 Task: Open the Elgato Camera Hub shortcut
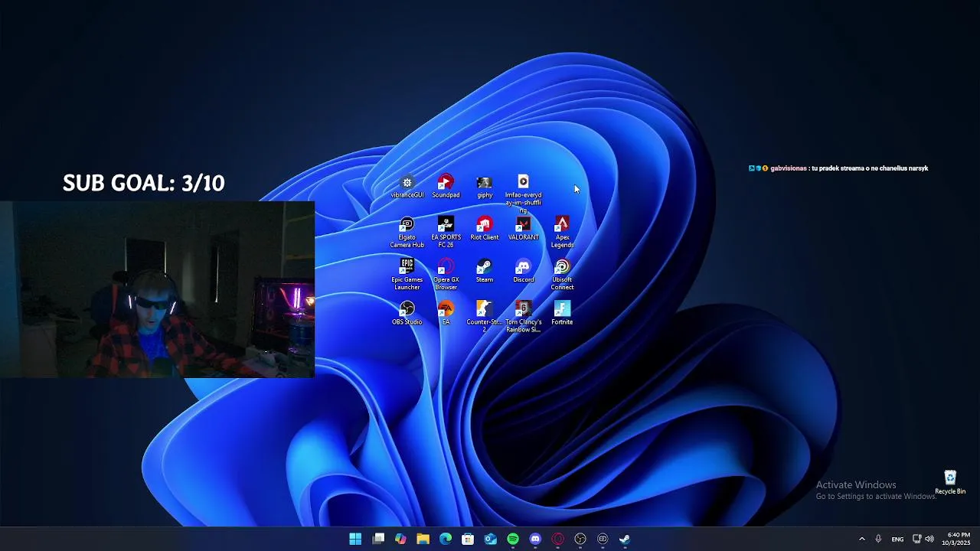407,233
